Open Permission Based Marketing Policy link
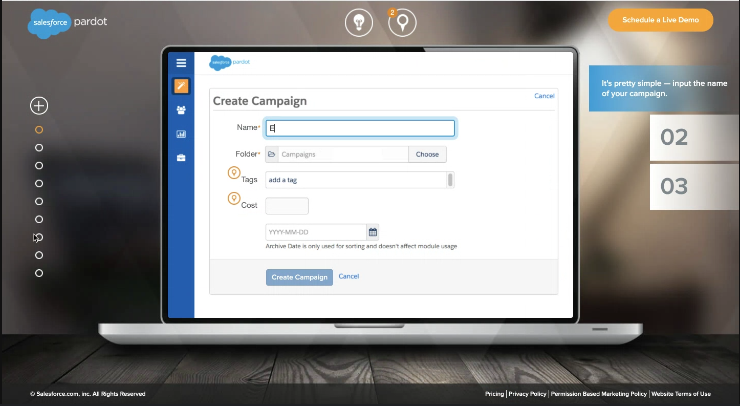740x406 pixels. point(598,394)
